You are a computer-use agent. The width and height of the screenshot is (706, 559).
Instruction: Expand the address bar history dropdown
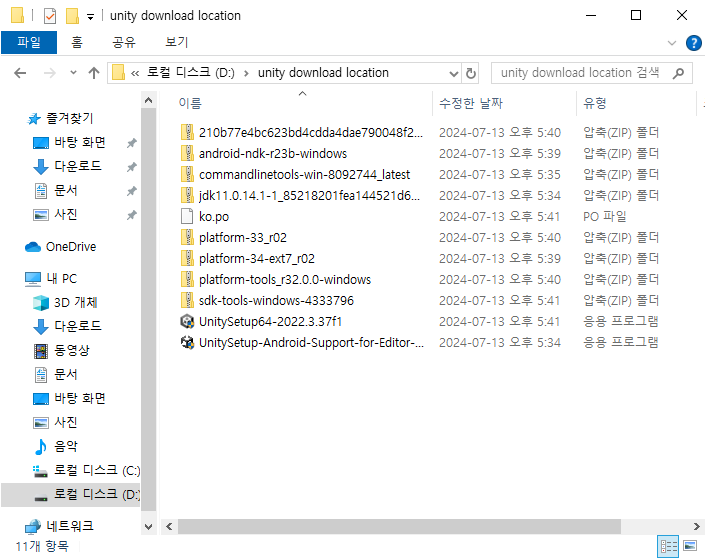(x=453, y=73)
